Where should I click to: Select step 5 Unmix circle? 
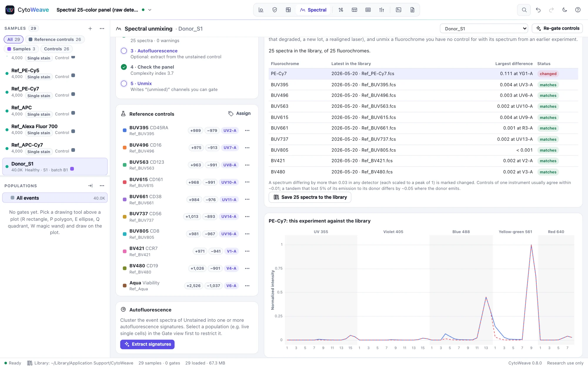click(x=124, y=83)
